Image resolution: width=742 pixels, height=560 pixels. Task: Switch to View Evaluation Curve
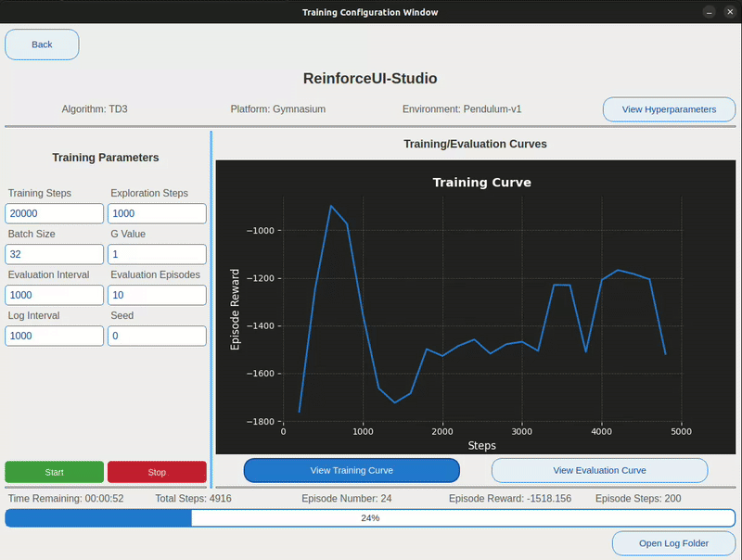tap(599, 471)
